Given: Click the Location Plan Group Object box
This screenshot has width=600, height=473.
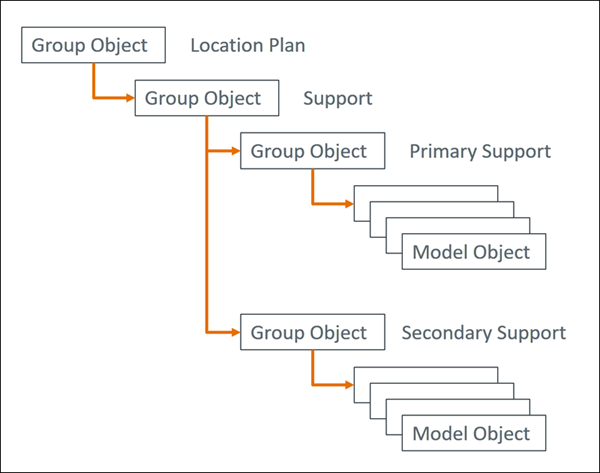Looking at the screenshot, I should tap(91, 46).
